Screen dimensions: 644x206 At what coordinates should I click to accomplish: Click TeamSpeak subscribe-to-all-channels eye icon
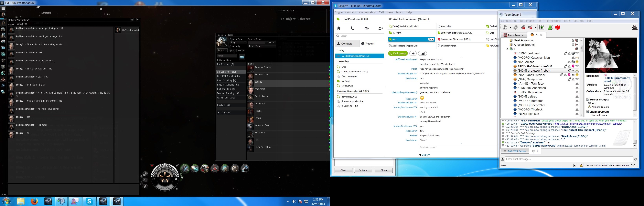pos(542,27)
